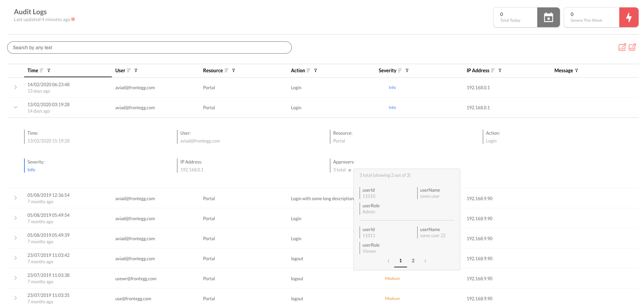Click userName some user 22 in popup
The height and width of the screenshot is (304, 644).
point(433,235)
